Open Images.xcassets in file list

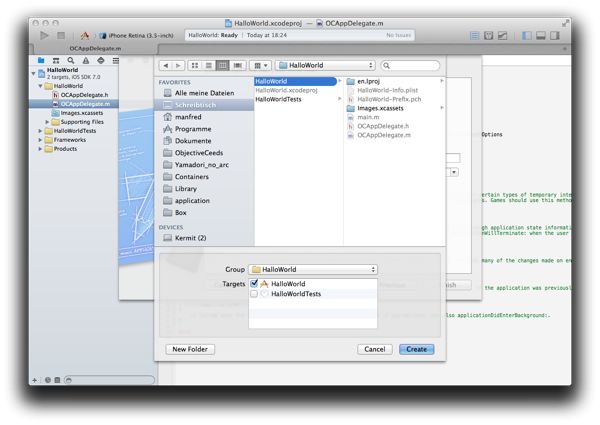coord(395,108)
